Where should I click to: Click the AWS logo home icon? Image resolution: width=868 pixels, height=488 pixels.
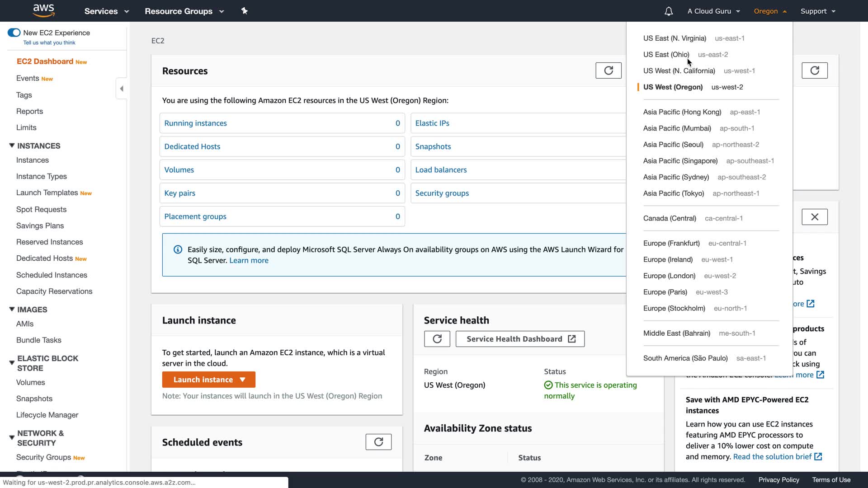click(x=44, y=10)
